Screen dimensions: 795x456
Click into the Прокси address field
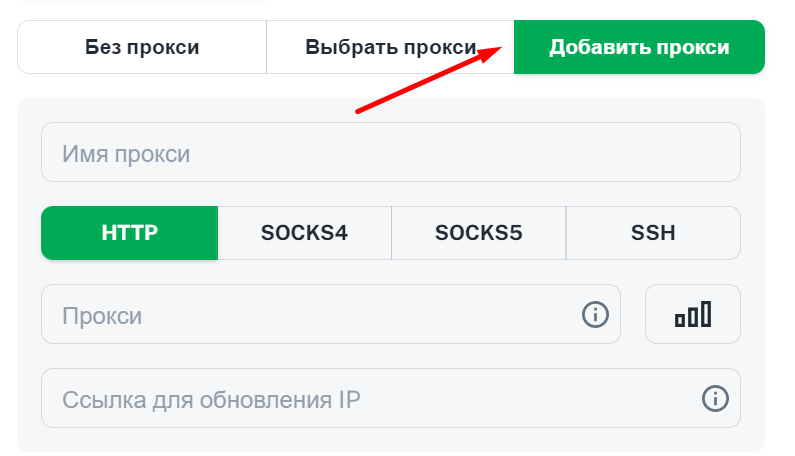(331, 314)
